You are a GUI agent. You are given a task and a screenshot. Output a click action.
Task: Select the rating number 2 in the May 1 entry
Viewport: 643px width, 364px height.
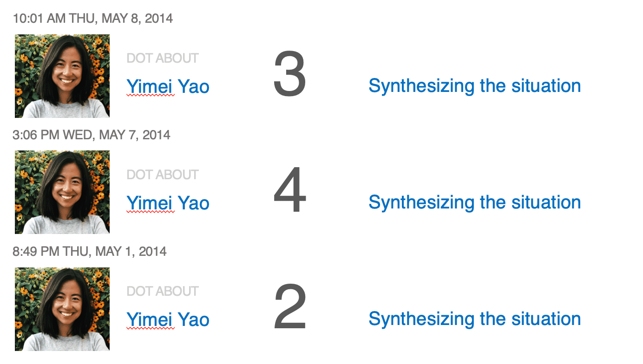click(x=289, y=307)
